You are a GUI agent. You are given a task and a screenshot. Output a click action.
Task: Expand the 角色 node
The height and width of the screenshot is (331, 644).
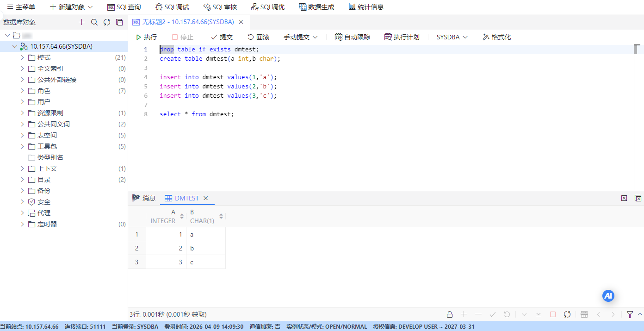click(22, 91)
